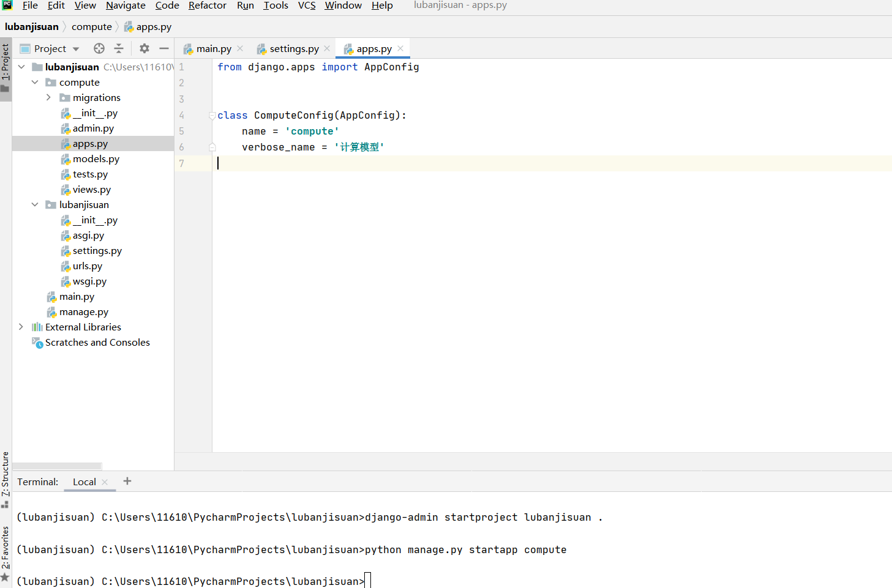Viewport: 892px width, 588px height.
Task: Collapse the lubanjisuan root project folder
Action: tap(21, 67)
